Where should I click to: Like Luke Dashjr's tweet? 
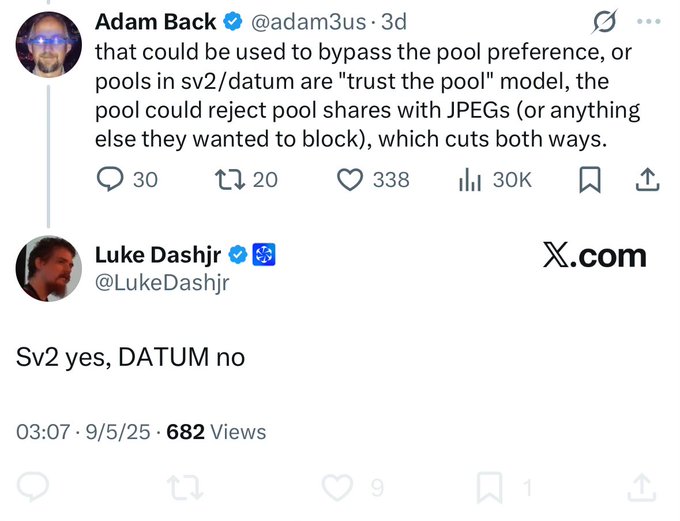click(x=339, y=488)
